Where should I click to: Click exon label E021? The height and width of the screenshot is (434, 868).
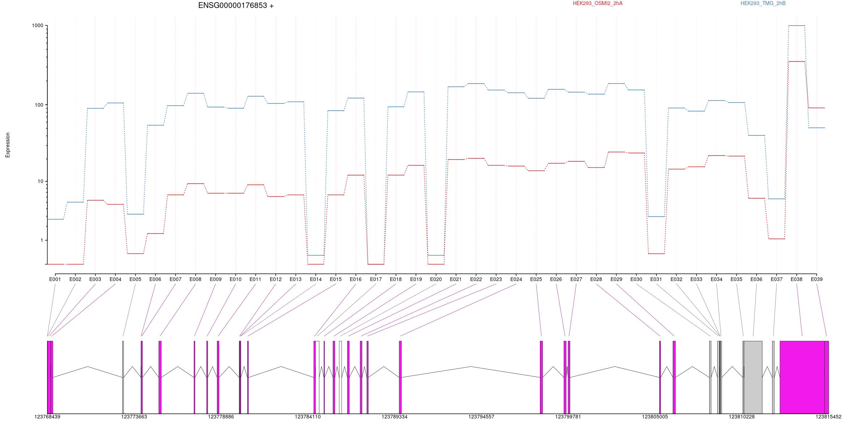click(456, 279)
